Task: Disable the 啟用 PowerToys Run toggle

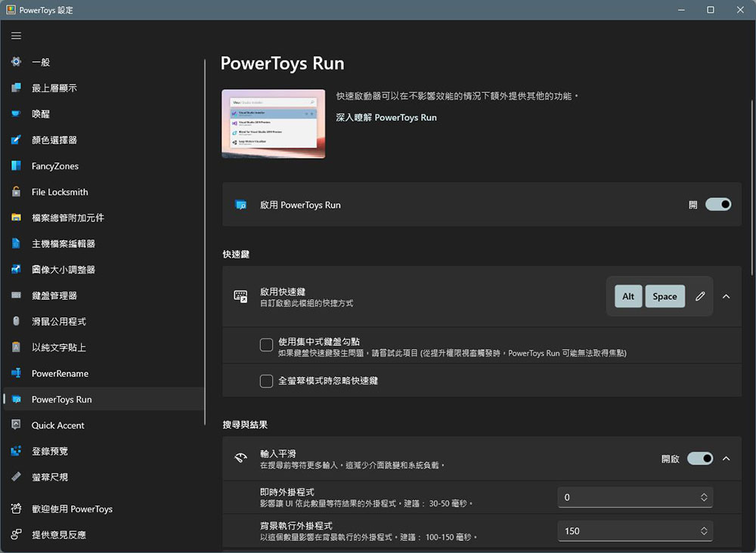Action: pyautogui.click(x=717, y=205)
